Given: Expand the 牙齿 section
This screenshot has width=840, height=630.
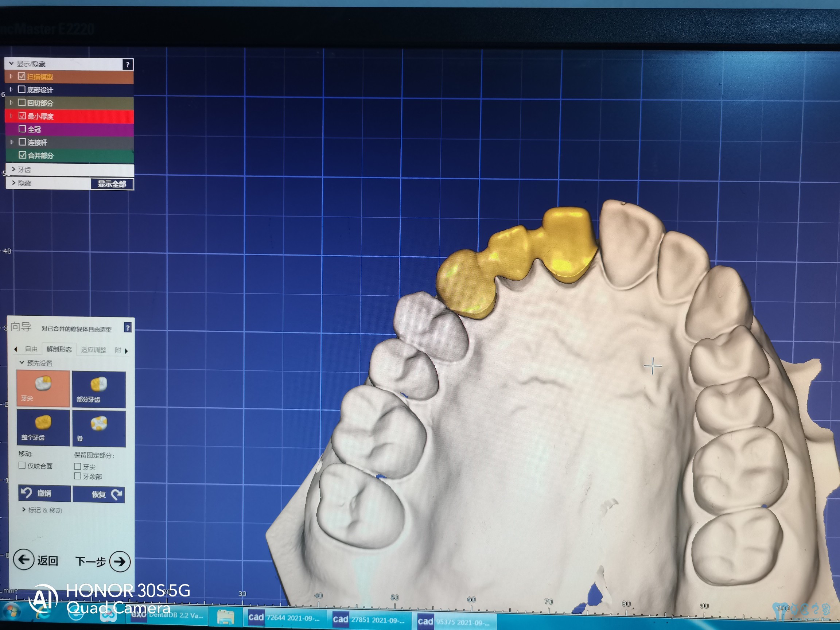Looking at the screenshot, I should (x=14, y=170).
